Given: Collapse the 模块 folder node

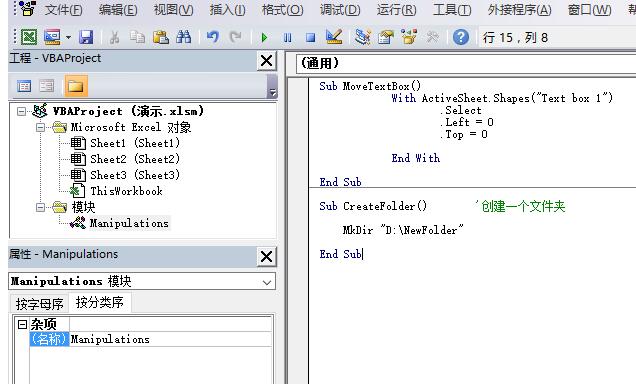Looking at the screenshot, I should (40, 207).
